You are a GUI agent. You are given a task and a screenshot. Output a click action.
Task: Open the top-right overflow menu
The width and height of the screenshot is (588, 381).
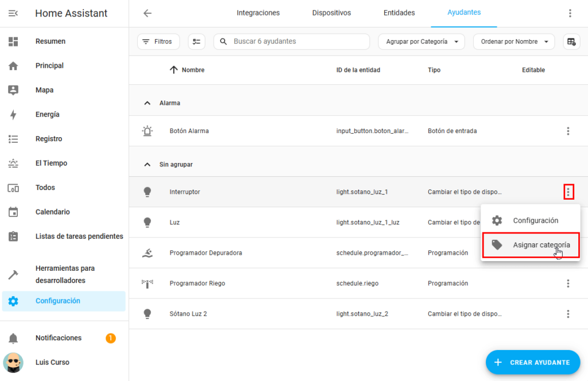pyautogui.click(x=570, y=13)
